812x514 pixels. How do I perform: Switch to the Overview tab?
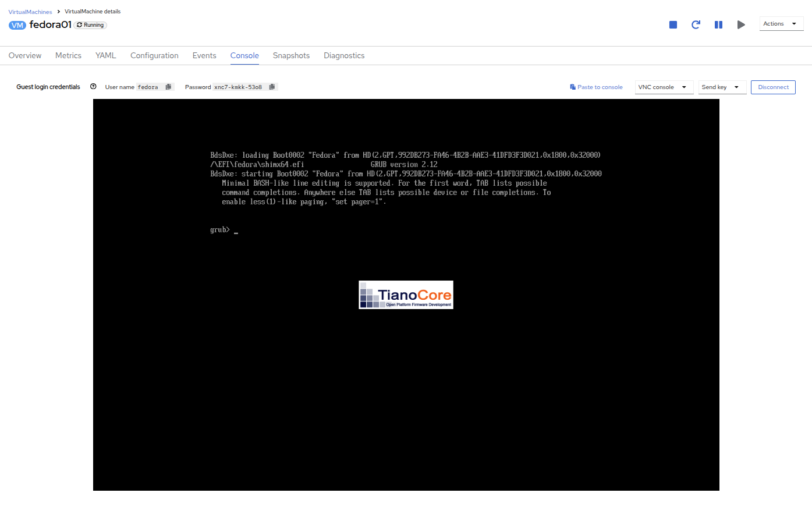[x=25, y=56]
